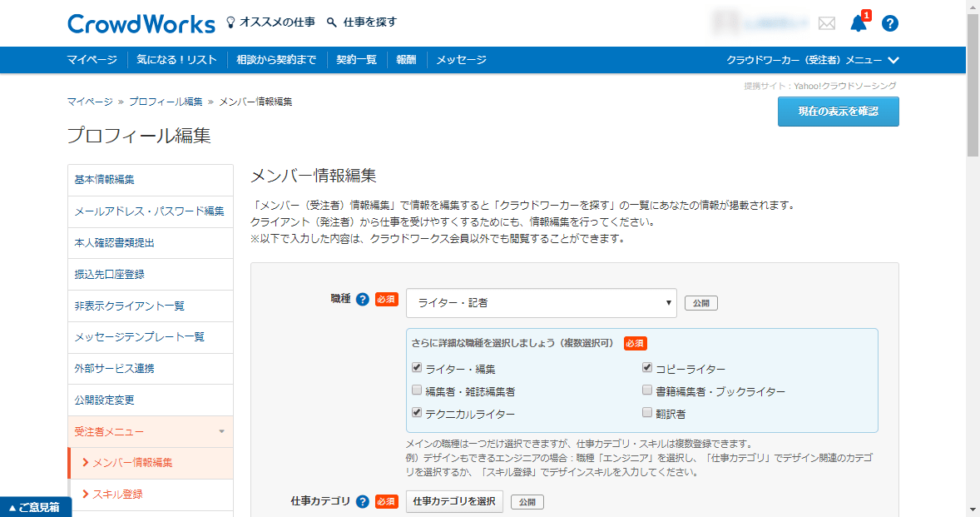Click the magnifier 仕事を探す icon
This screenshot has height=517, width=980.
coord(332,22)
